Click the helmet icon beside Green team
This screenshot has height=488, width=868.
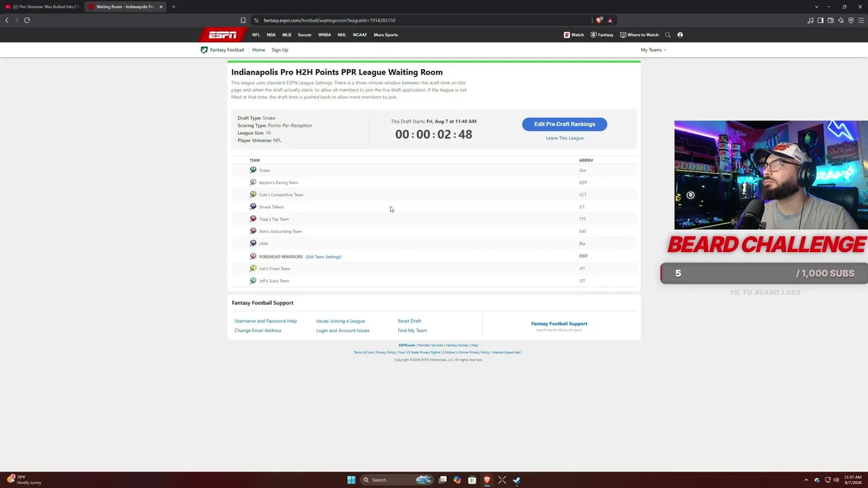point(253,170)
